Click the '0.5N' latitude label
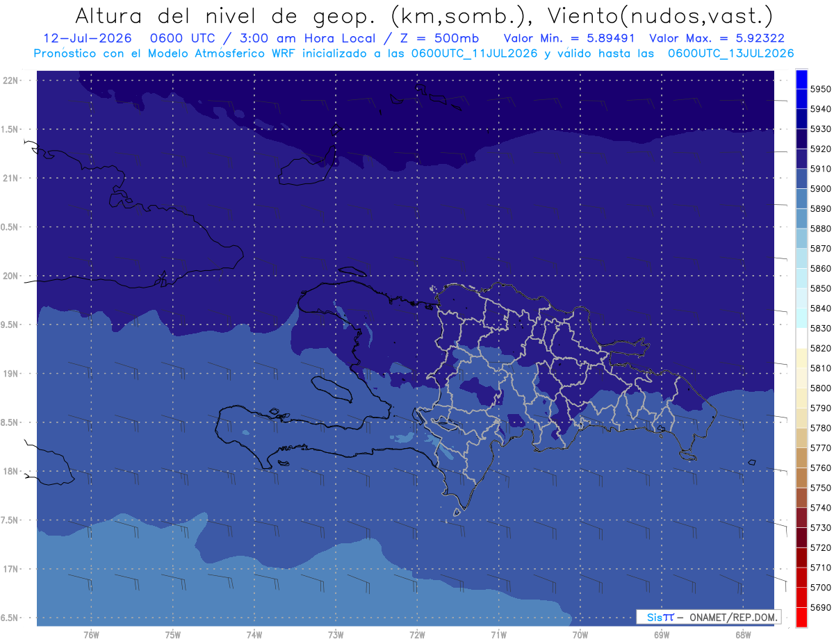The image size is (834, 644). (x=10, y=227)
